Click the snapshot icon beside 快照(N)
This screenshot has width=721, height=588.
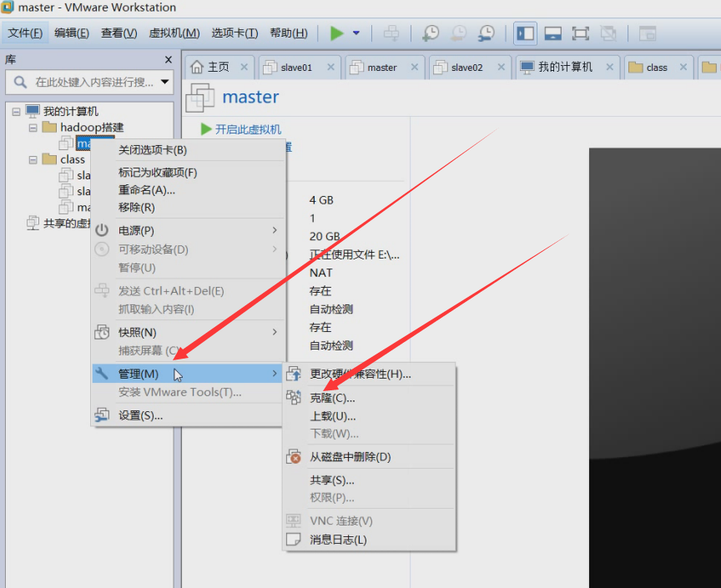coord(102,332)
